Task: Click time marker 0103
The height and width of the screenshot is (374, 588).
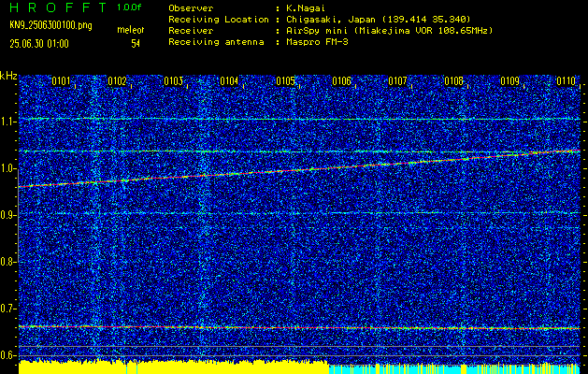Action: pyautogui.click(x=173, y=81)
